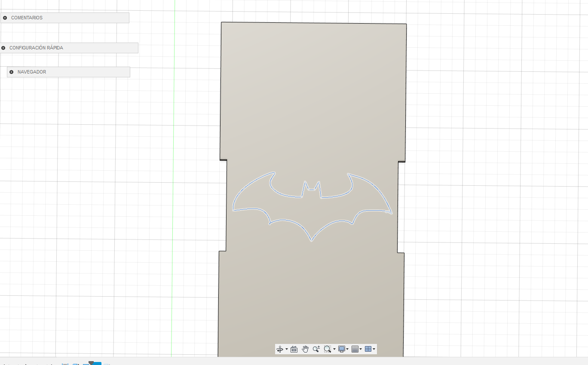Open the Grid and Snaps dropdown arrow

[x=361, y=349]
